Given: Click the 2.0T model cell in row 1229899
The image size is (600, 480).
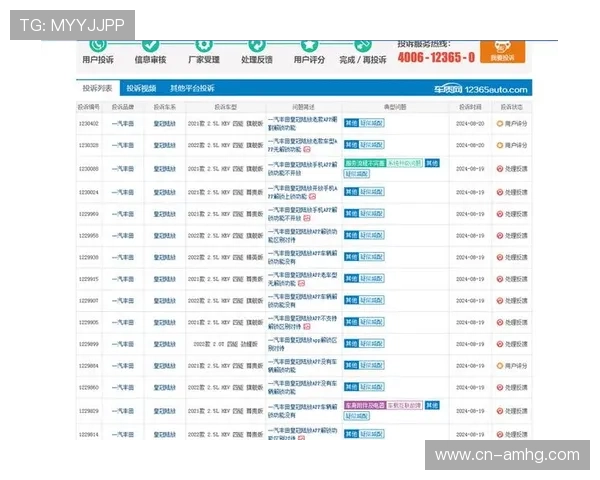Looking at the screenshot, I should click(x=225, y=344).
